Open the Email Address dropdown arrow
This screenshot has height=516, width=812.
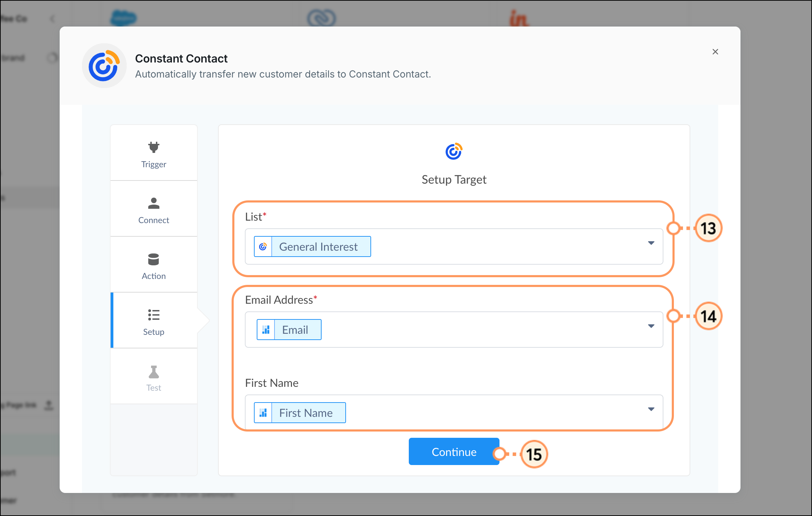click(x=651, y=326)
